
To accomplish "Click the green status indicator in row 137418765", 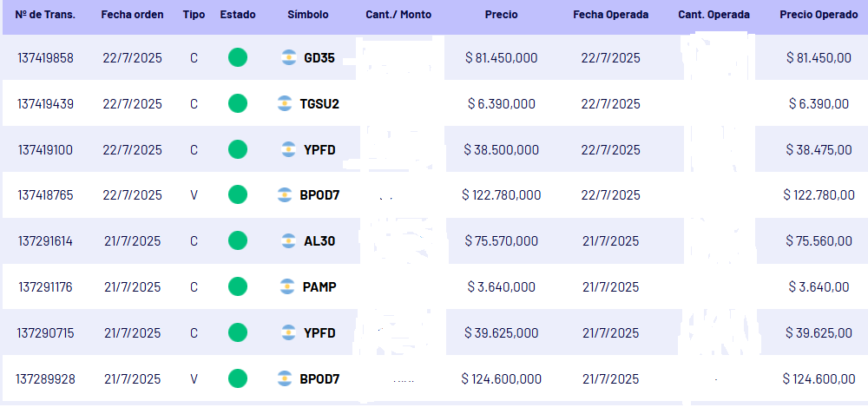I will click(x=238, y=195).
